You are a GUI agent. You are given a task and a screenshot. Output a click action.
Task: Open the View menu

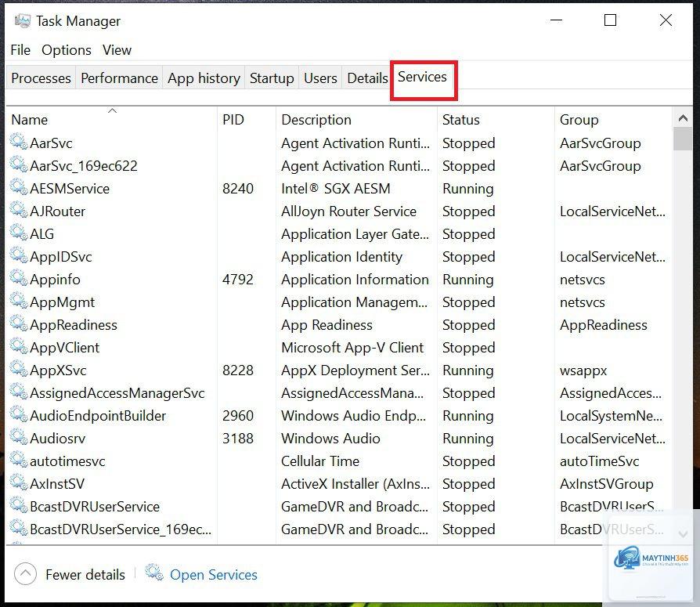(x=117, y=50)
